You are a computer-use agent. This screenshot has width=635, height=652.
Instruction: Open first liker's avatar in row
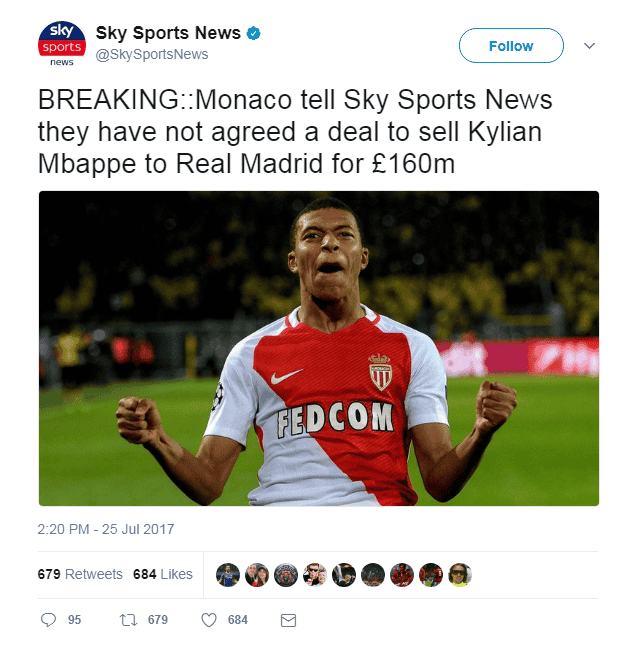pos(228,575)
